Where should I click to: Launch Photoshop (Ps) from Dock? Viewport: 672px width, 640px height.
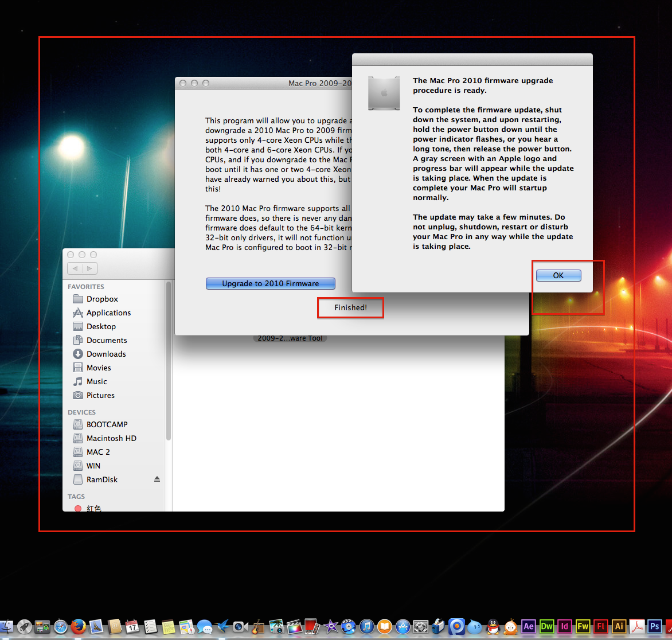pyautogui.click(x=655, y=626)
